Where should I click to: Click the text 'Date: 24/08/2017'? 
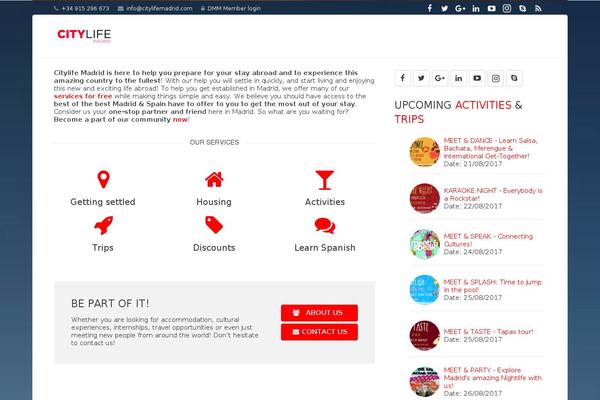coord(473,252)
